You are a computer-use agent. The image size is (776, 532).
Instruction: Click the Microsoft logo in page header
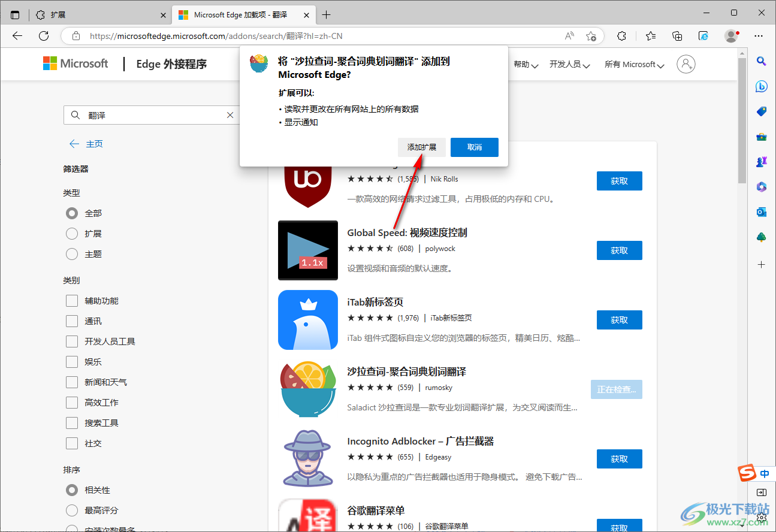pyautogui.click(x=76, y=64)
